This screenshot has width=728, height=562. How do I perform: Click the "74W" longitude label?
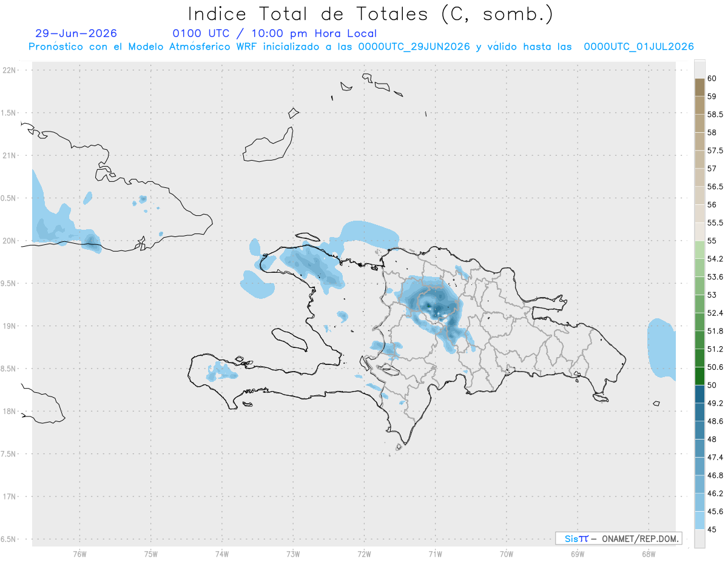tap(222, 554)
